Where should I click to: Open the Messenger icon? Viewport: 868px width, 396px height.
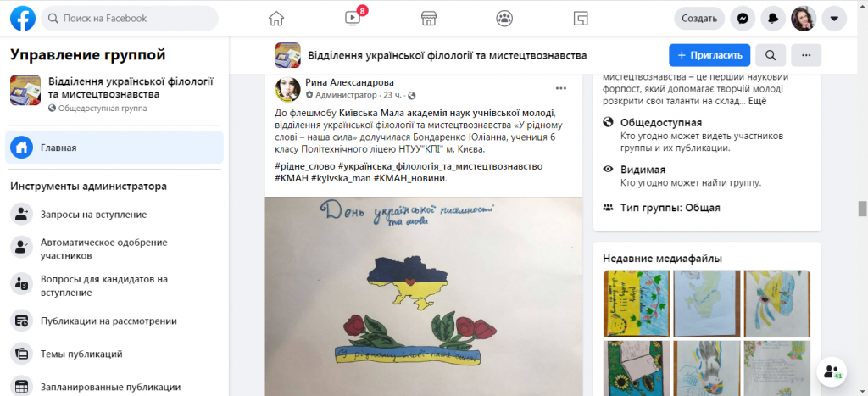(x=743, y=19)
